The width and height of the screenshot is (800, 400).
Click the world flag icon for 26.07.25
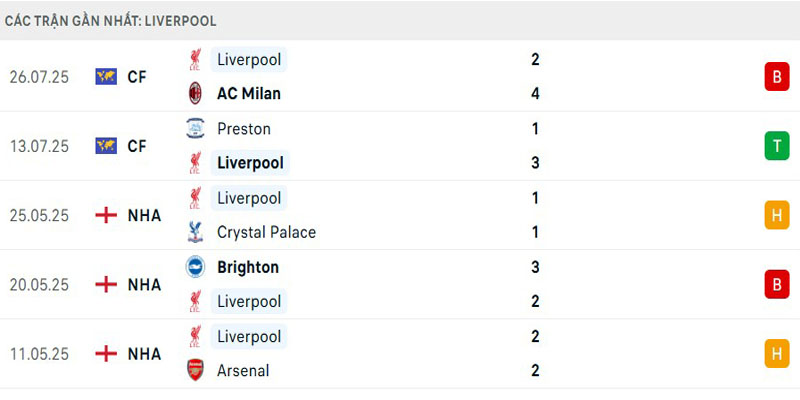tap(106, 76)
